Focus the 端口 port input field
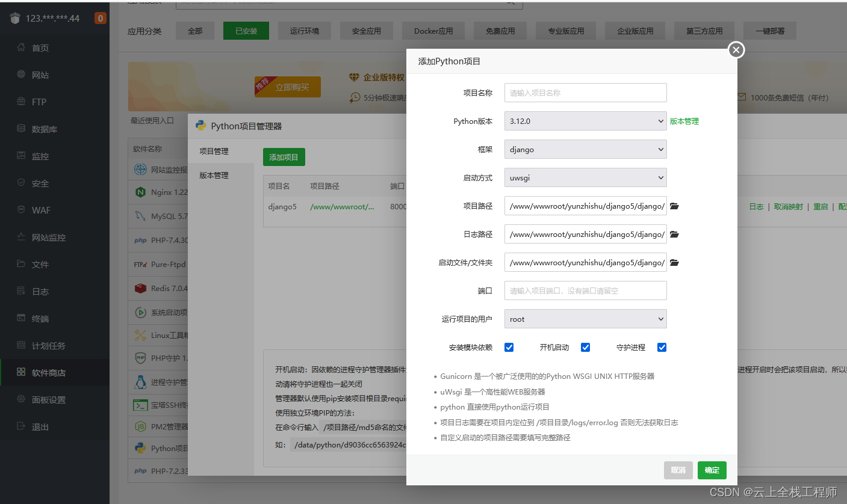847x504 pixels. [x=585, y=290]
